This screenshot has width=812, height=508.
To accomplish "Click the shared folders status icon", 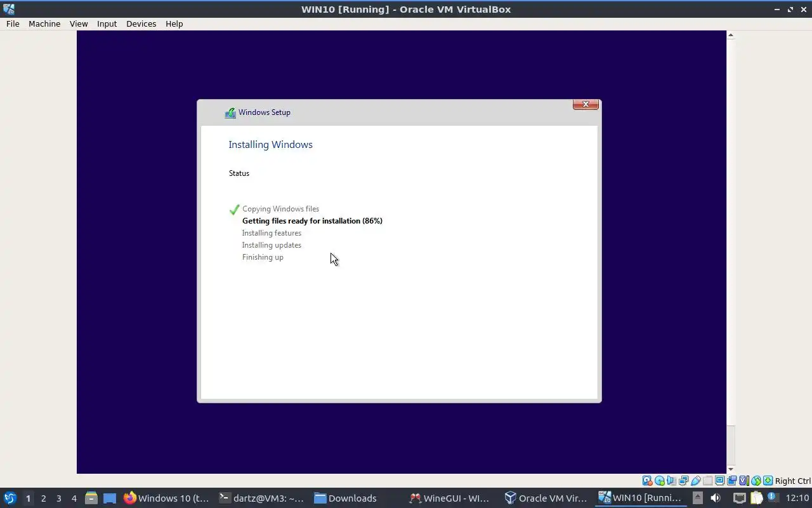I will (x=707, y=481).
